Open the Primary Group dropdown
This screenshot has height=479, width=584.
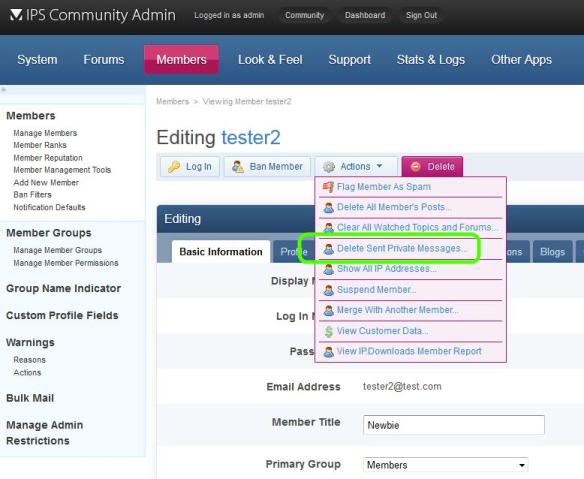click(x=445, y=465)
